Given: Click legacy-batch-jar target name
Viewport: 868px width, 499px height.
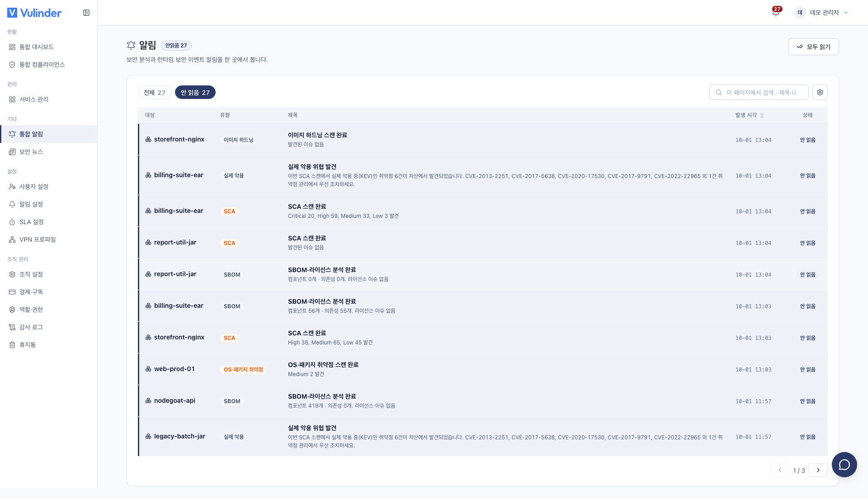Looking at the screenshot, I should (179, 436).
